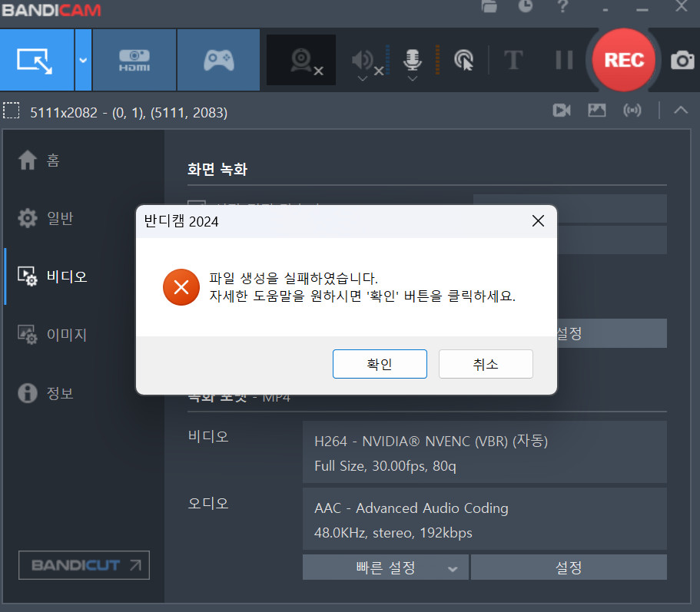Screen dimensions: 700x612
Task: Open the broadcast signal icon
Action: tap(632, 110)
